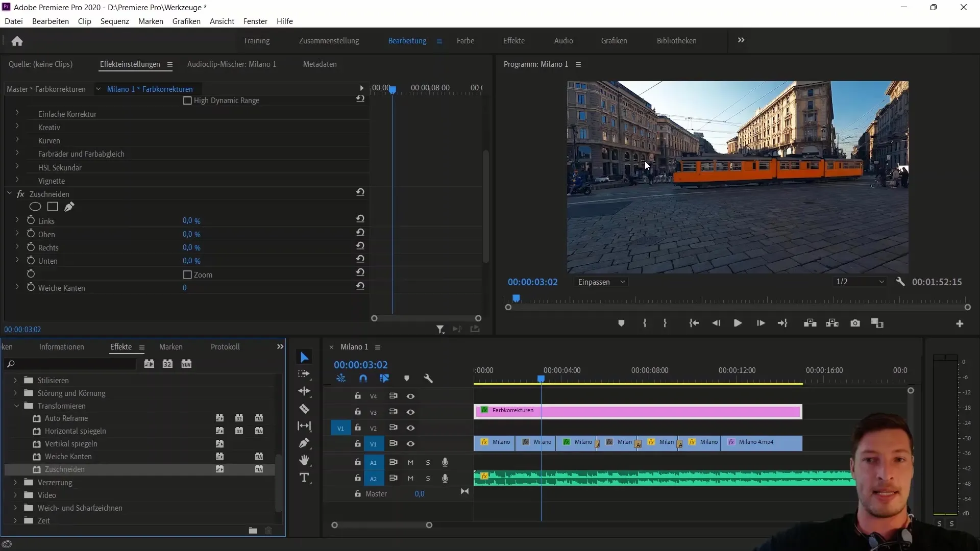Select the Hand tool
The height and width of the screenshot is (551, 980).
pos(304,460)
